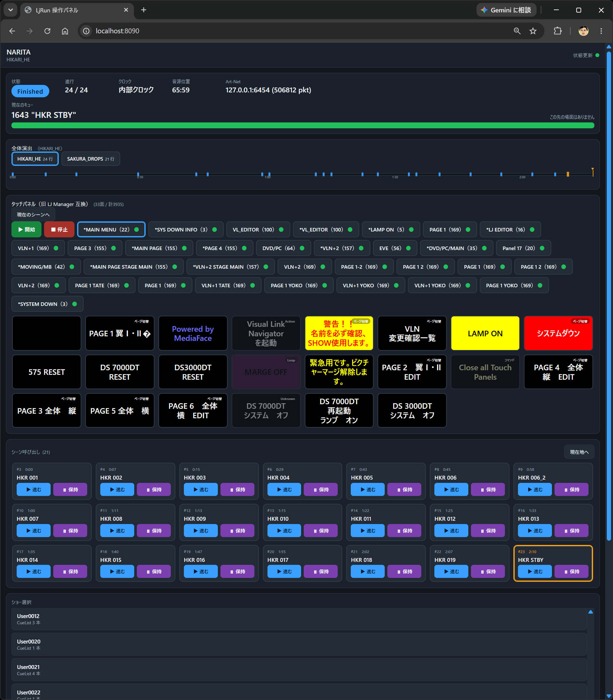The image size is (613, 700).
Task: Select the HIKARI_HE 24行 show tab
Action: (35, 159)
